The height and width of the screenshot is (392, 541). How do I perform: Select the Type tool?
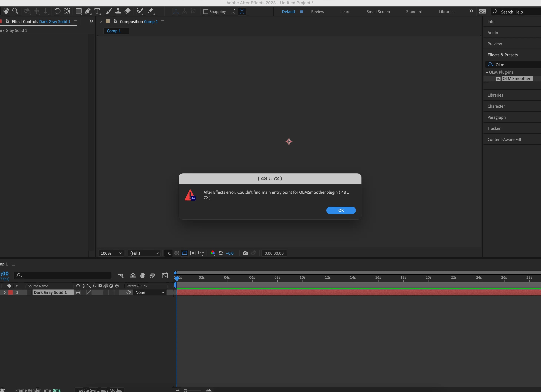point(97,11)
